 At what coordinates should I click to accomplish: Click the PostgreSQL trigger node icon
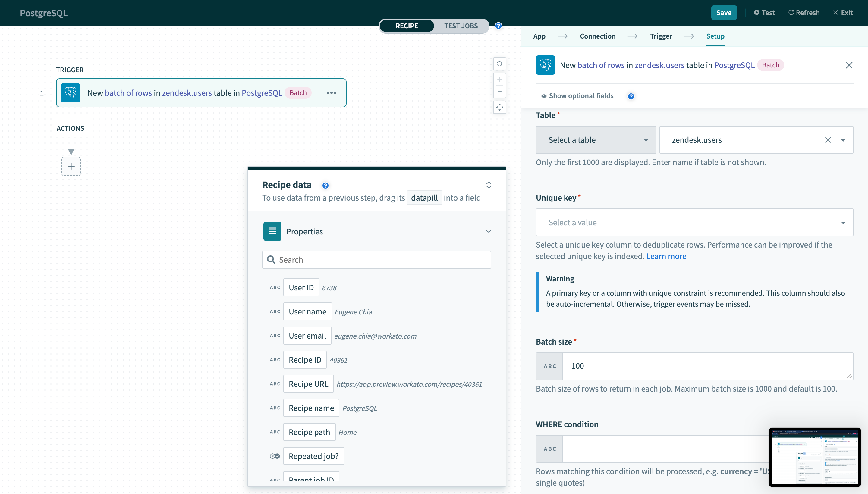(x=71, y=92)
